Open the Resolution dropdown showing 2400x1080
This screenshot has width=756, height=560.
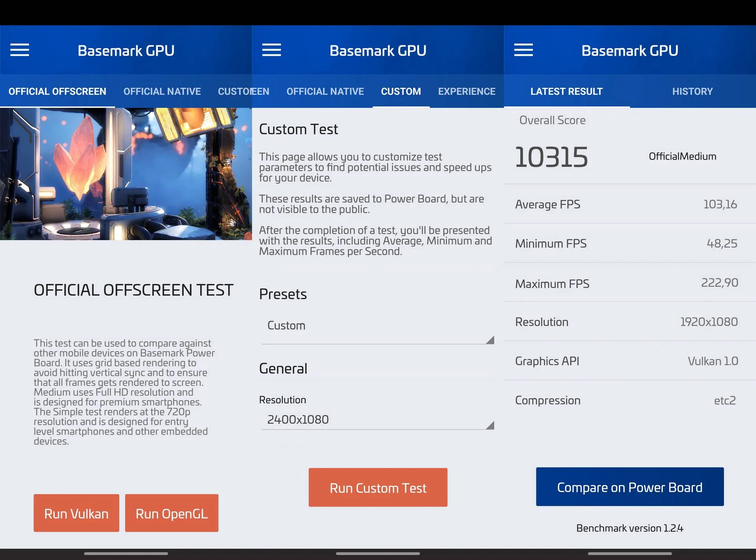[378, 420]
